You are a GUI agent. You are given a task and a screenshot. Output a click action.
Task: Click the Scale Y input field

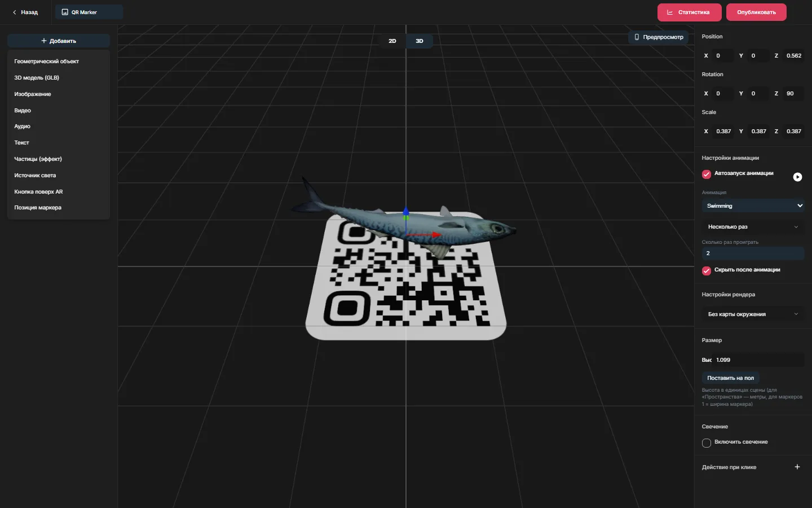(x=758, y=132)
